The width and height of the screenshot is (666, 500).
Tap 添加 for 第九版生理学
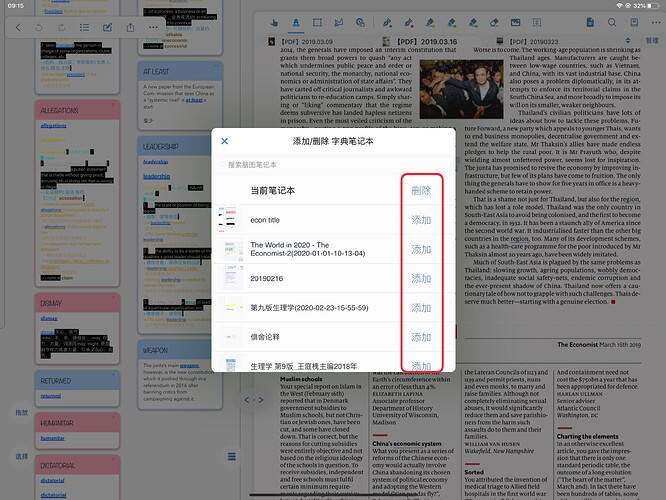tap(421, 308)
